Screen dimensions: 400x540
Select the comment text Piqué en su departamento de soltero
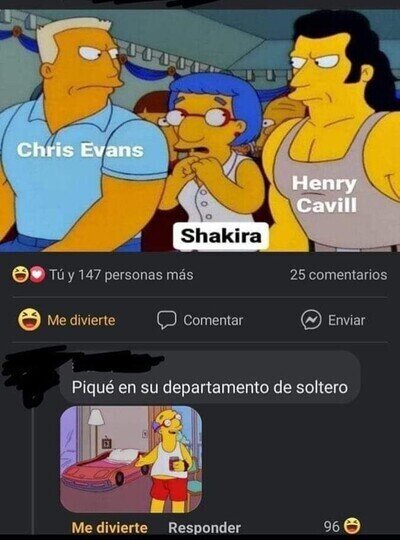[210, 387]
